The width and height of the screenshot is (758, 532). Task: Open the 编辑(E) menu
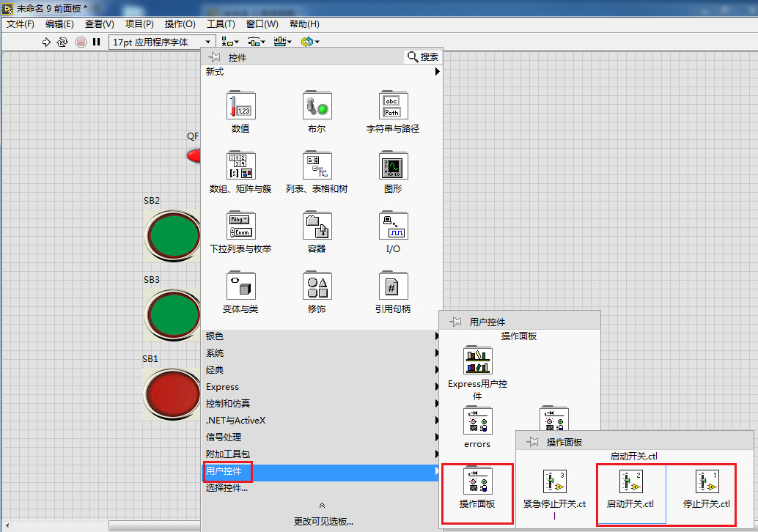coord(59,23)
